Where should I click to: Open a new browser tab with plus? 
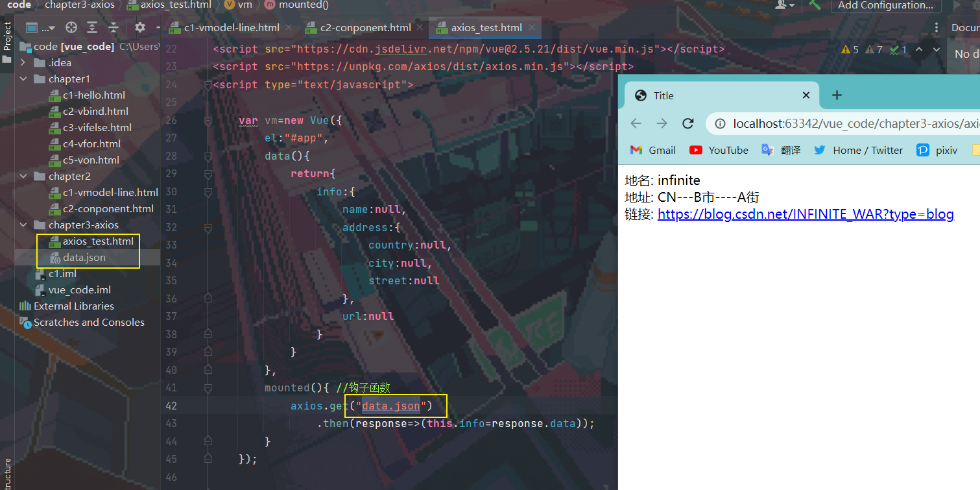click(x=837, y=95)
